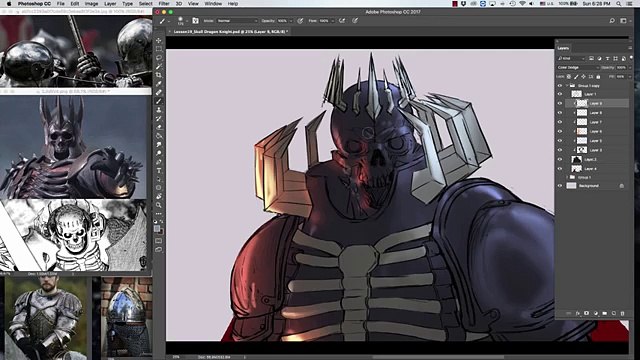Click Add layer style fx button
The height and width of the screenshot is (360, 640).
(x=578, y=313)
